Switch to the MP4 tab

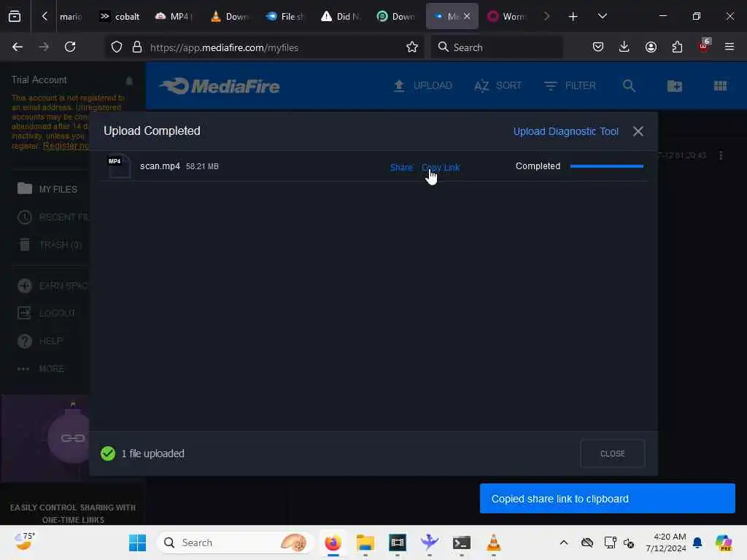174,17
